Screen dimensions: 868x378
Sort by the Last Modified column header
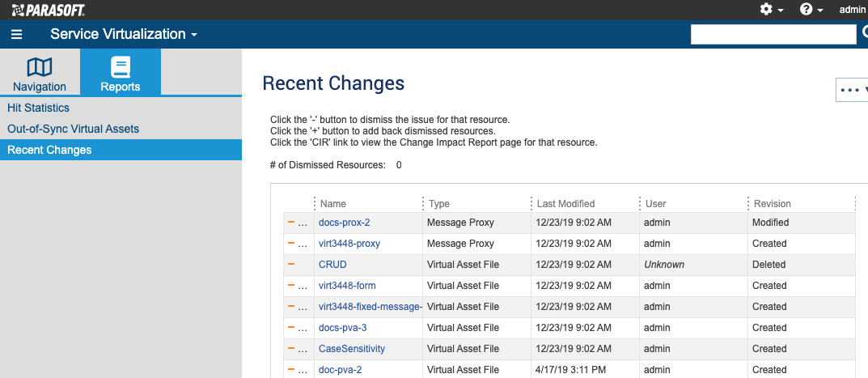pos(565,204)
